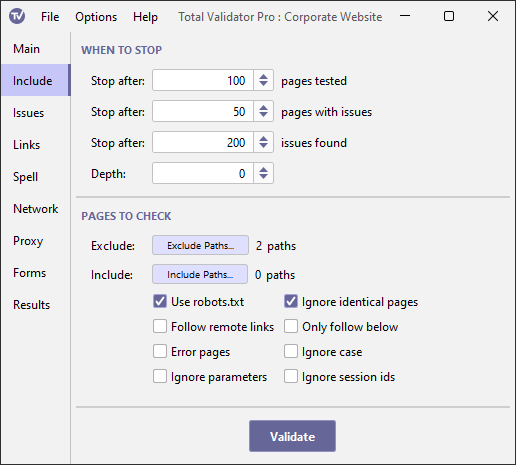
Task: Enable Ignore case
Action: (x=291, y=351)
